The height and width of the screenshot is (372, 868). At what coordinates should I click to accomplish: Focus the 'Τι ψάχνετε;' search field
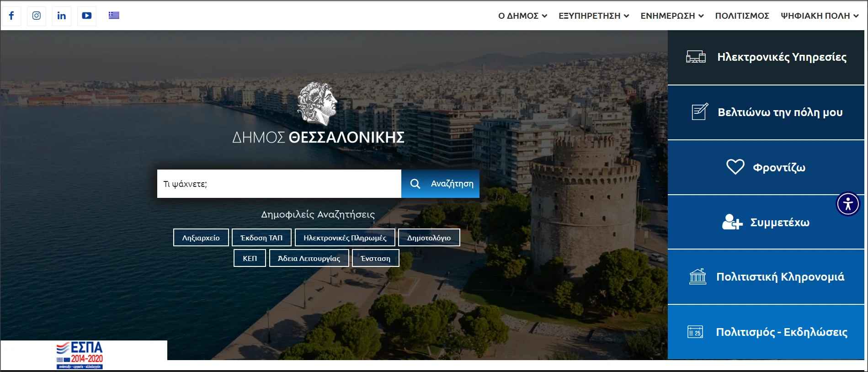(279, 184)
